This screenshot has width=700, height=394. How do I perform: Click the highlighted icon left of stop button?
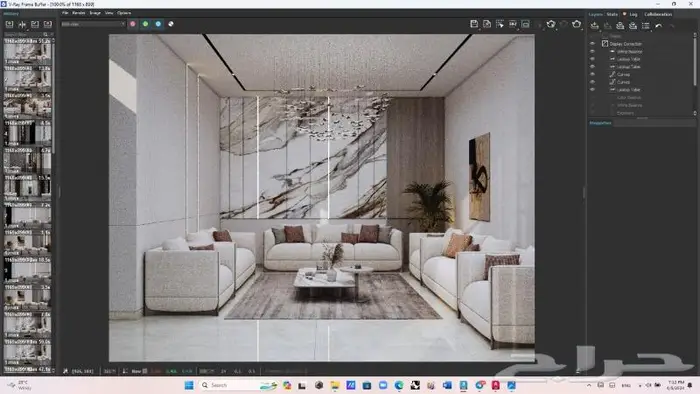[526, 24]
